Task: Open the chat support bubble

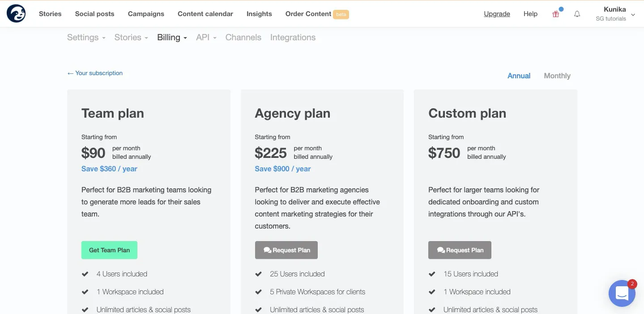Action: coord(622,293)
